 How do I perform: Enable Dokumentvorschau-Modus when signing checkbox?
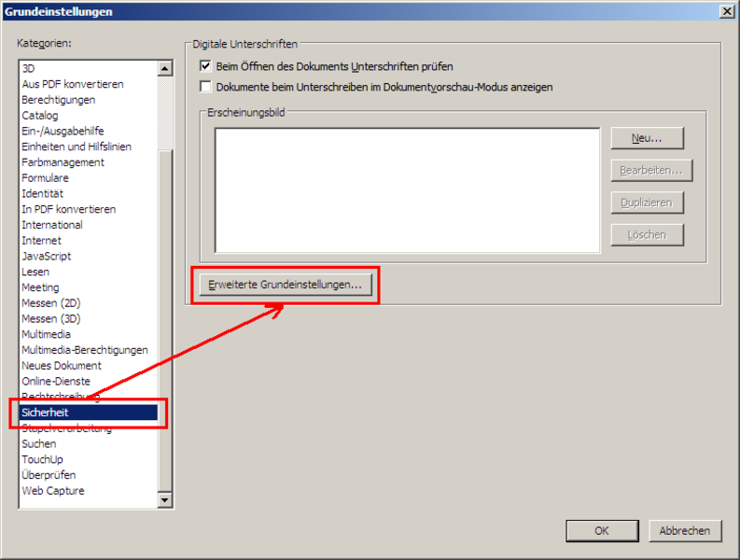pyautogui.click(x=206, y=87)
